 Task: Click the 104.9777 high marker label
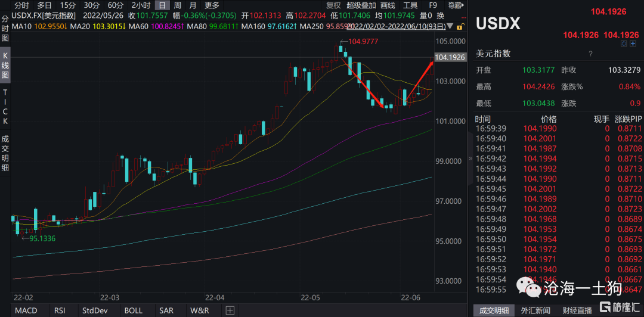pyautogui.click(x=363, y=42)
